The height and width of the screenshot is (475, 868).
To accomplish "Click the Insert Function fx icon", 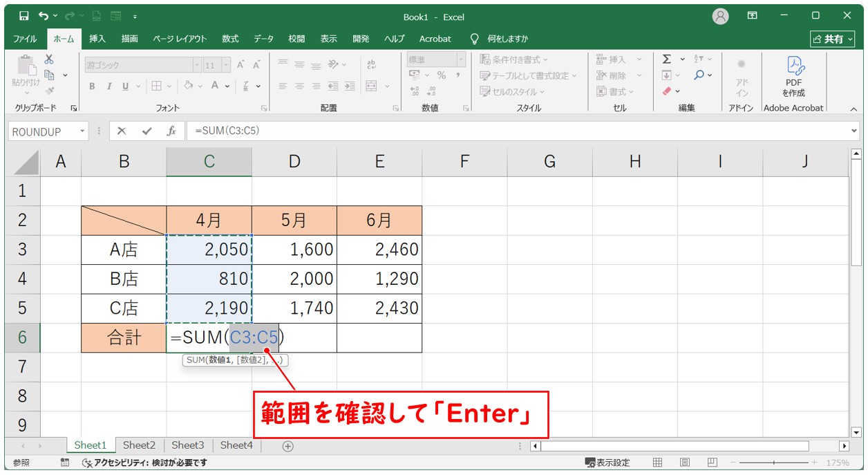I will pyautogui.click(x=171, y=131).
